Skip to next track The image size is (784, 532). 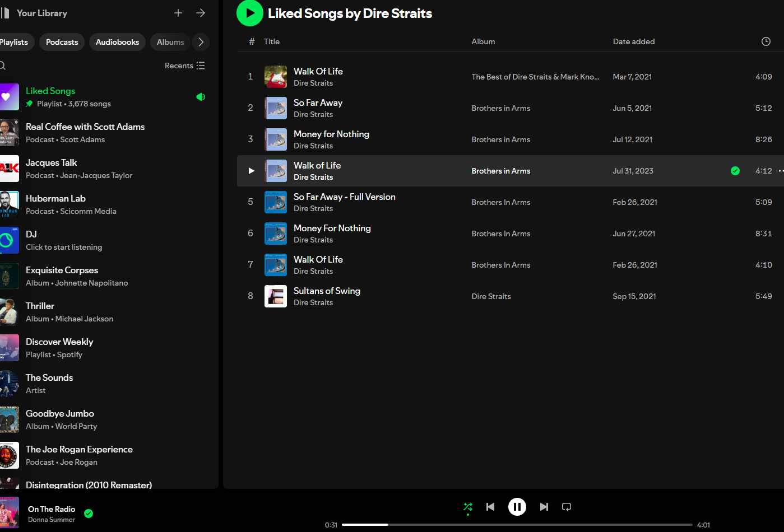[544, 507]
